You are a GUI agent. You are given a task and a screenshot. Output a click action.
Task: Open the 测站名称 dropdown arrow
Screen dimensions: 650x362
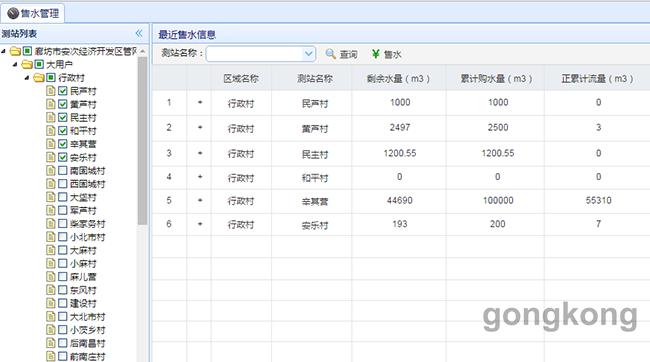pos(308,54)
